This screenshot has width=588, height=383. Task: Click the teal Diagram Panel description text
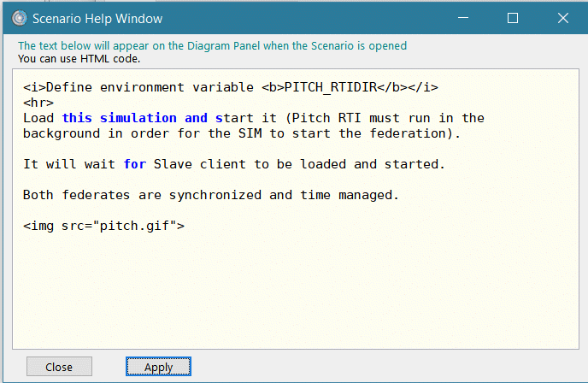(212, 46)
